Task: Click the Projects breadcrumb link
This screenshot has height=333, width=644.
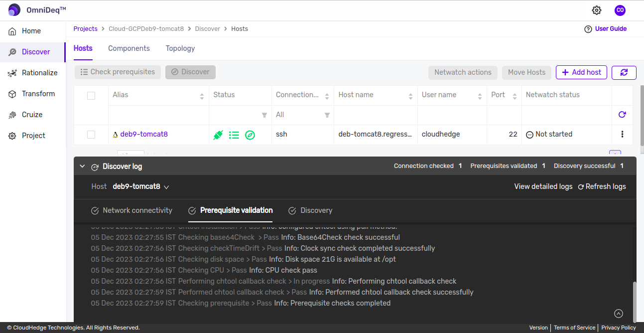Action: coord(86,29)
